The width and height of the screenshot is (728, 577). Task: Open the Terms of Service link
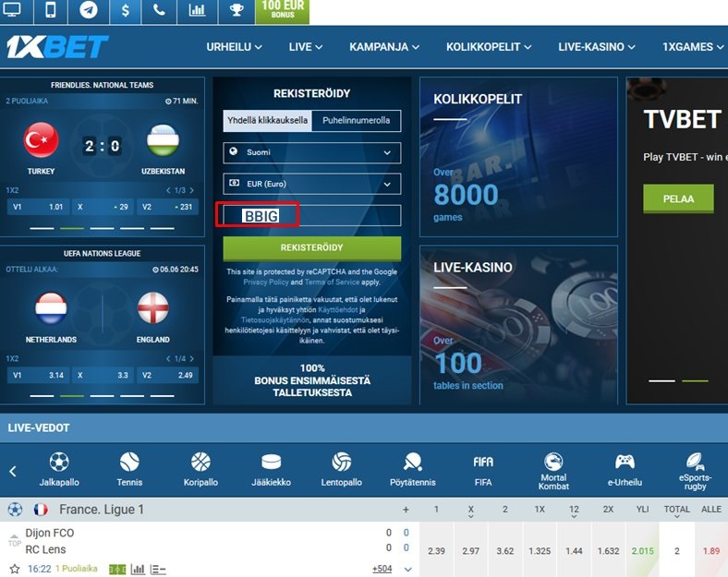coord(332,282)
